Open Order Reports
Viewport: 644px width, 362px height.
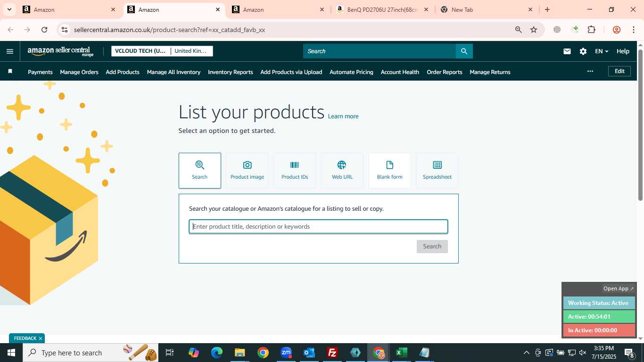(x=445, y=72)
